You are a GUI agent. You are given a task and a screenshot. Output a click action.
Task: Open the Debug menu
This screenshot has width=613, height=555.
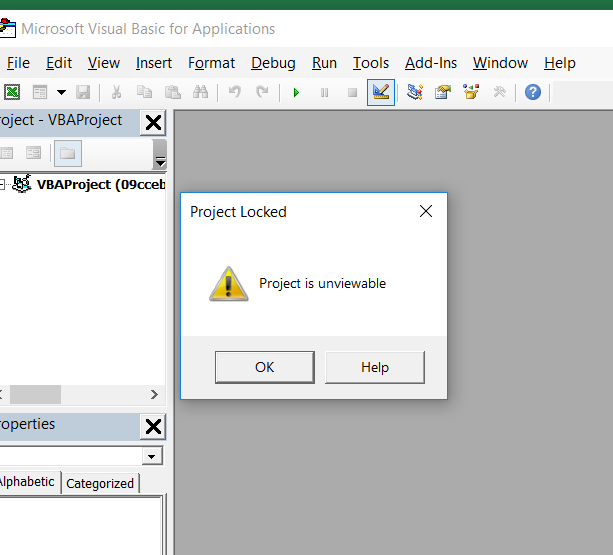coord(273,63)
